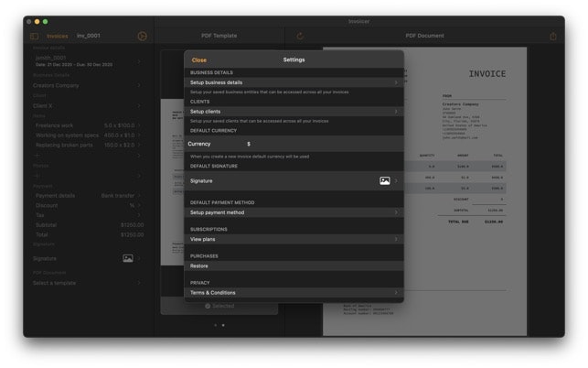The image size is (588, 368).
Task: Click signature image icon in Settings
Action: (x=385, y=181)
